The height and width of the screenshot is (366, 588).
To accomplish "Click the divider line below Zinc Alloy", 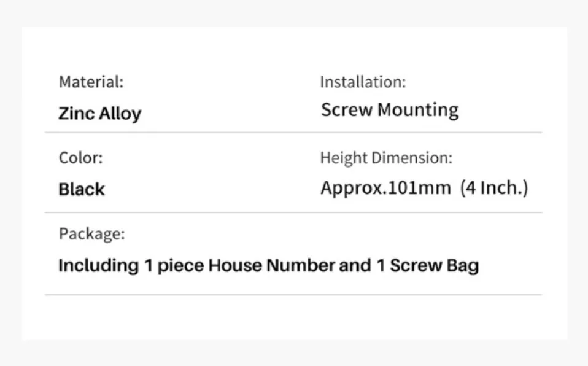I will point(293,133).
